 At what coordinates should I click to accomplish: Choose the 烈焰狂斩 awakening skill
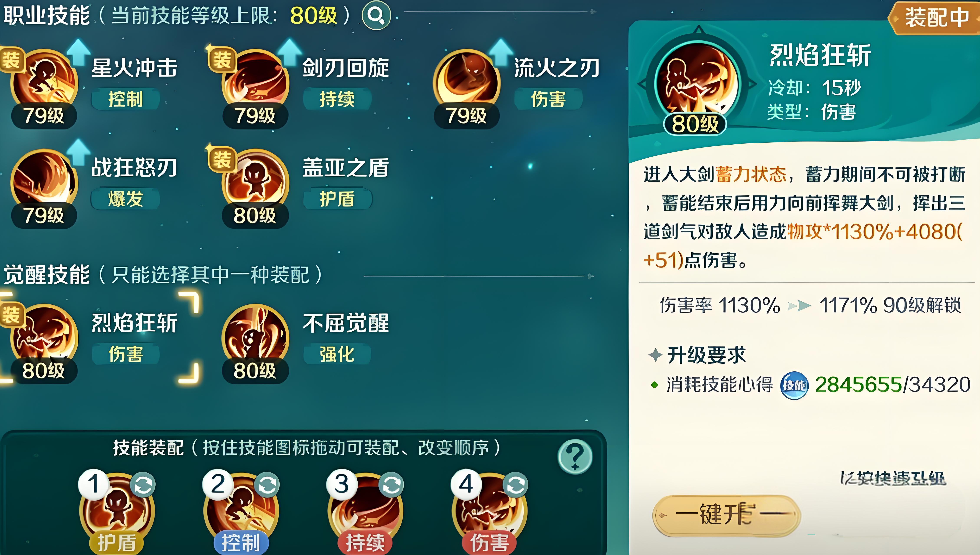coord(44,337)
